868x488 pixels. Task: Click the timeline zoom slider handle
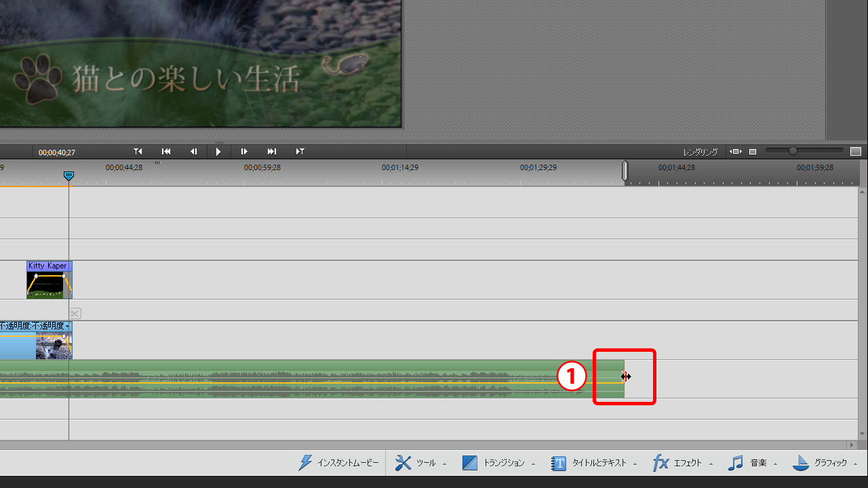(793, 151)
